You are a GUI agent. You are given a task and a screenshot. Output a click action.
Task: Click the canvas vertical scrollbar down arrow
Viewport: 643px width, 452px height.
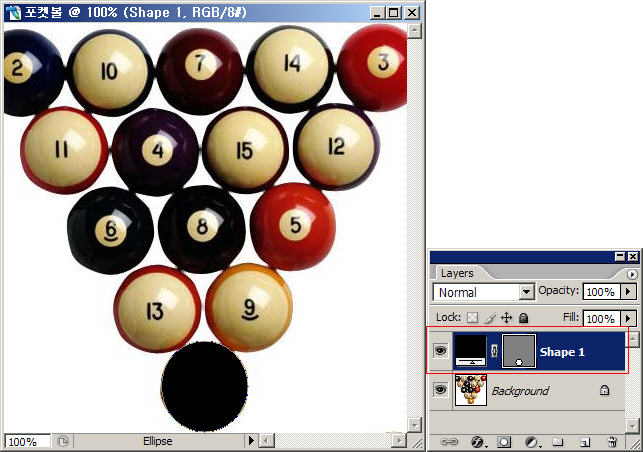point(415,425)
